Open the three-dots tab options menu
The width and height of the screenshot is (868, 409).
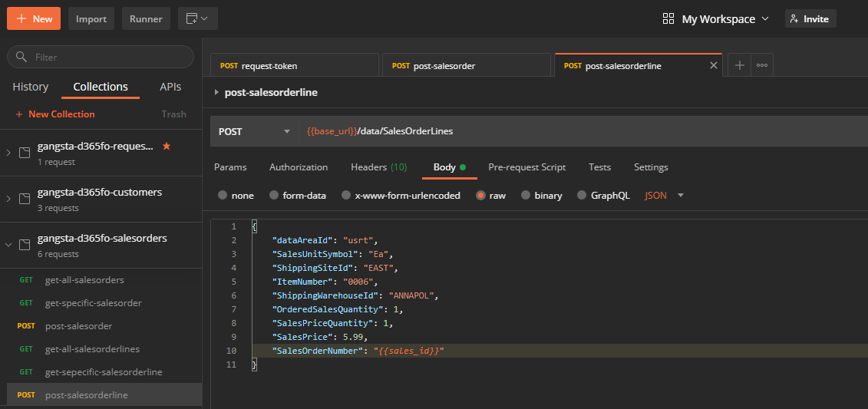[x=761, y=66]
